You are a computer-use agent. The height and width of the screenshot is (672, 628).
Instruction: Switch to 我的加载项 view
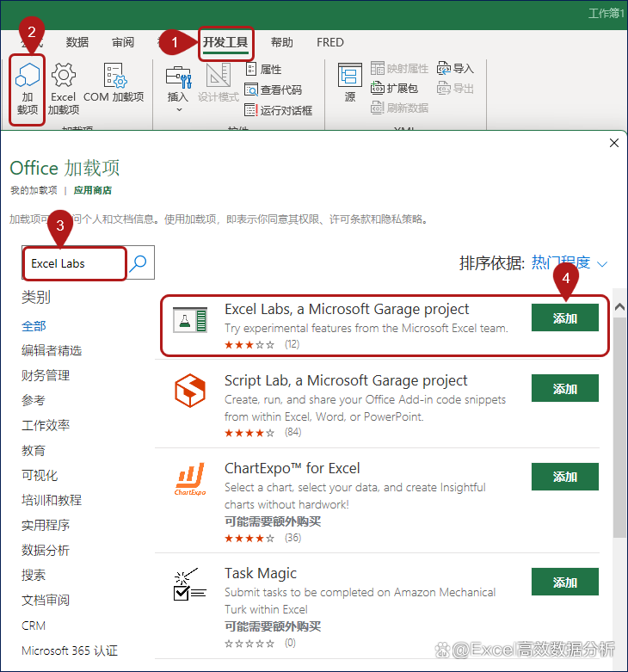34,190
